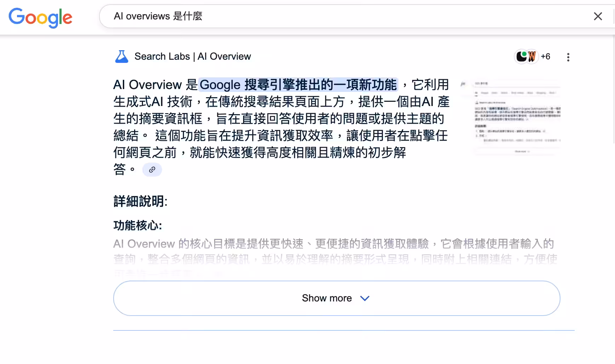Click the link chip after the summary
This screenshot has width=615, height=364.
152,170
